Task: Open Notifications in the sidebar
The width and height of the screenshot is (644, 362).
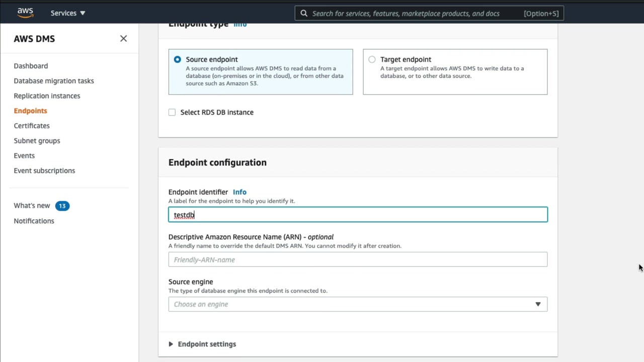Action: (34, 221)
